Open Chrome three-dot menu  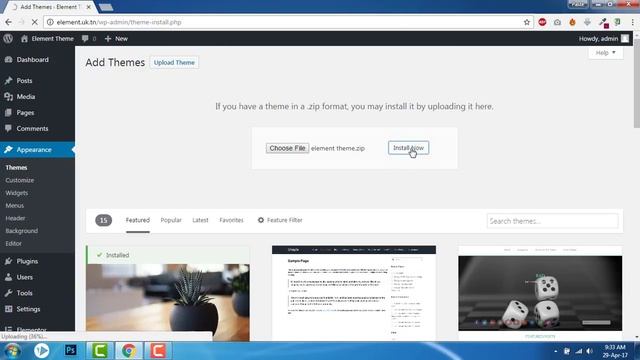tap(633, 22)
